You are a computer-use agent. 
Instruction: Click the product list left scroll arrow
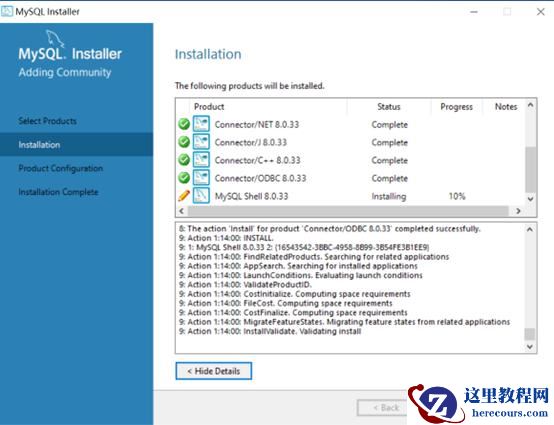(x=182, y=211)
